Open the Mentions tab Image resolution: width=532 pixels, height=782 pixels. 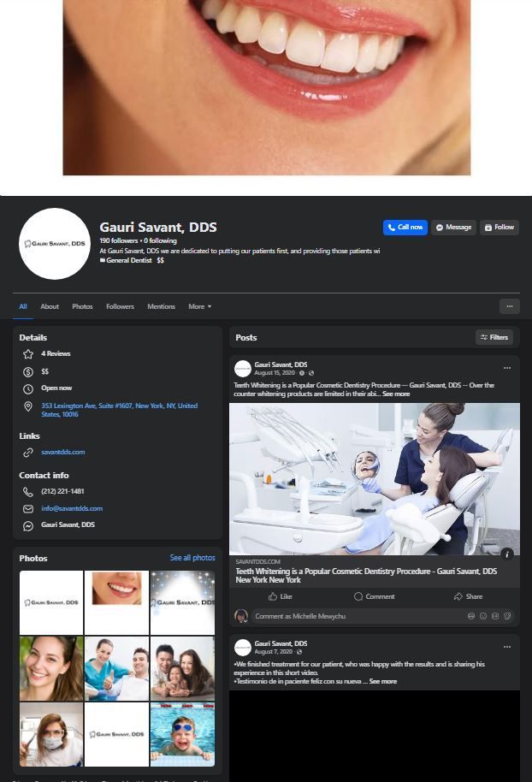(x=161, y=306)
